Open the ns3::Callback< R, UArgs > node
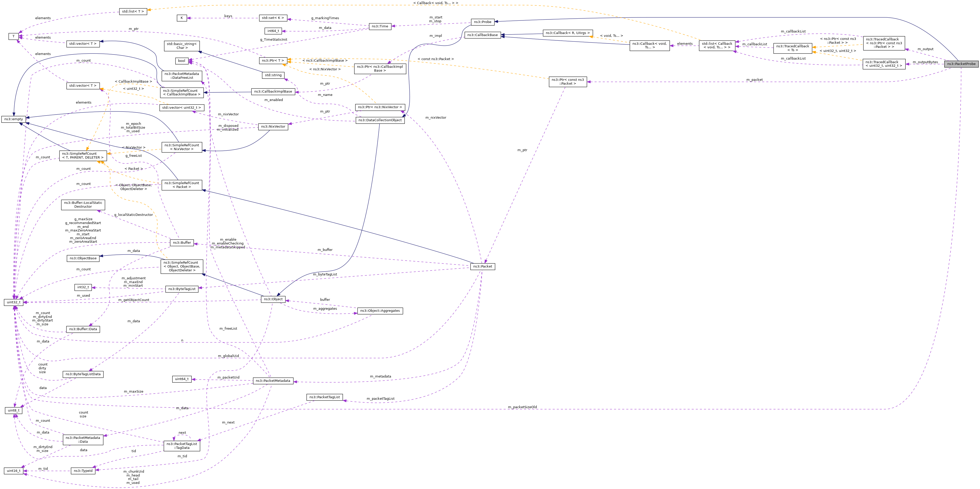Viewport: 980px width, 489px height. click(x=568, y=33)
